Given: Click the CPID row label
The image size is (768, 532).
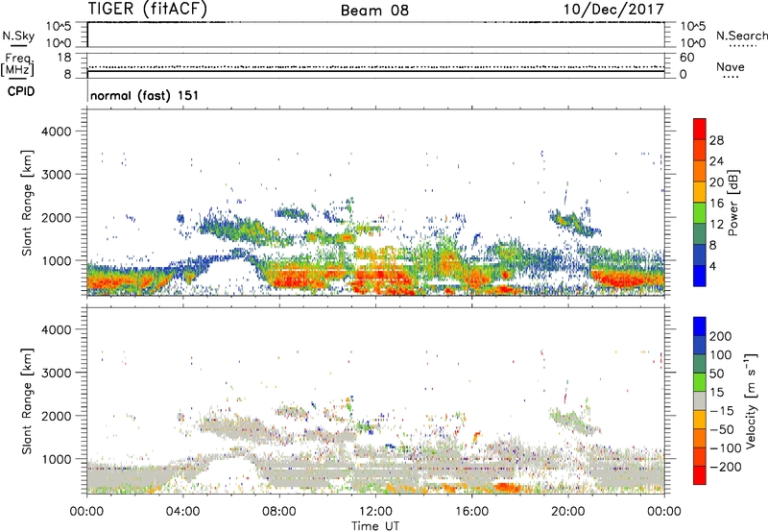Looking at the screenshot, I should click(x=21, y=91).
